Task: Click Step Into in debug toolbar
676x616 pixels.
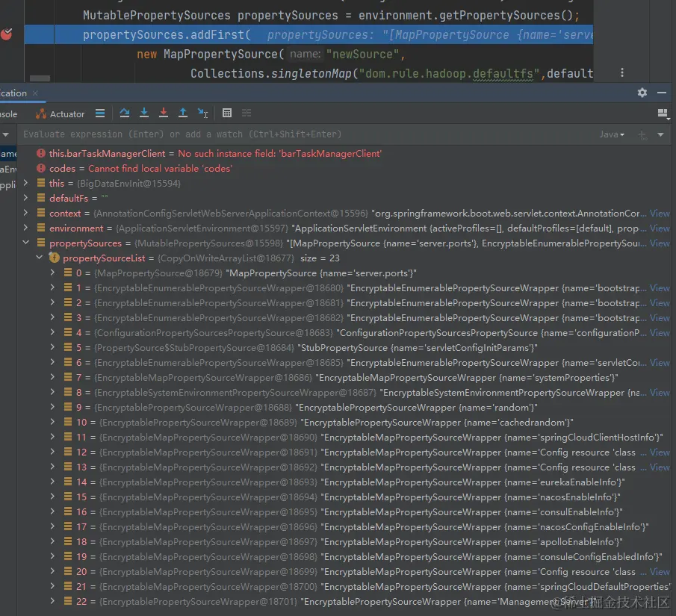Action: point(144,113)
